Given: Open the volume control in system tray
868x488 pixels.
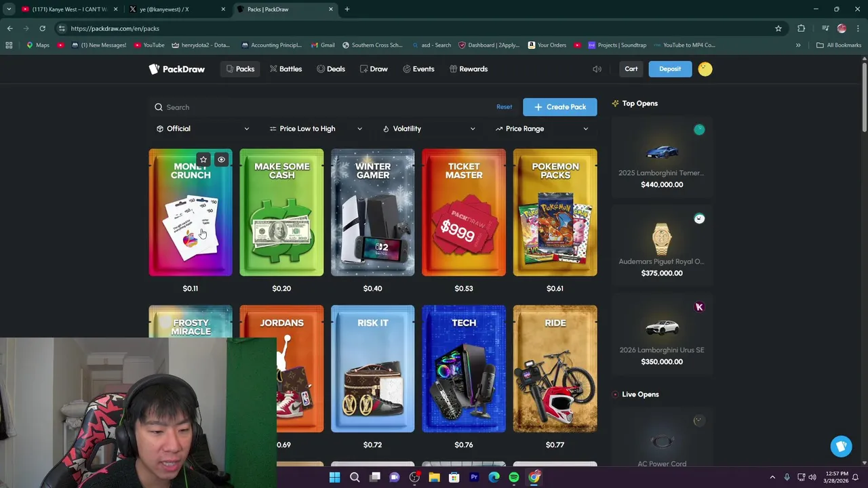Looking at the screenshot, I should pyautogui.click(x=812, y=477).
